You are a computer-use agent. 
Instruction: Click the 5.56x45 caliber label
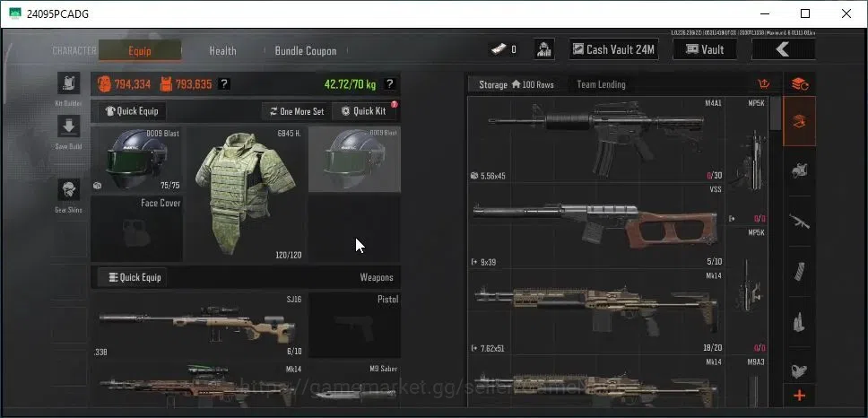coord(492,176)
